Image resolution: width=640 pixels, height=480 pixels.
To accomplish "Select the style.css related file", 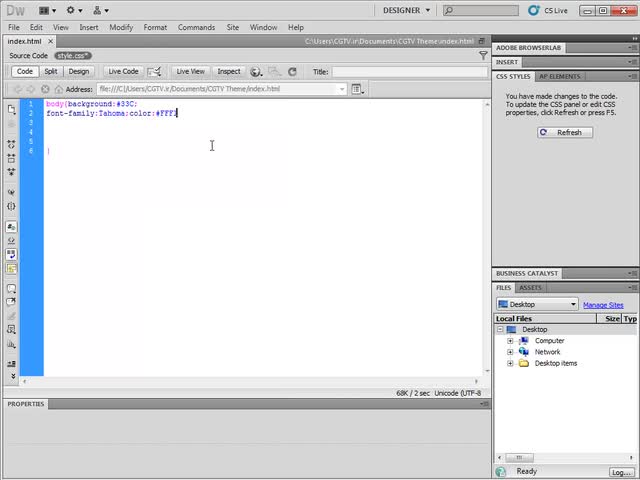I will [x=73, y=56].
